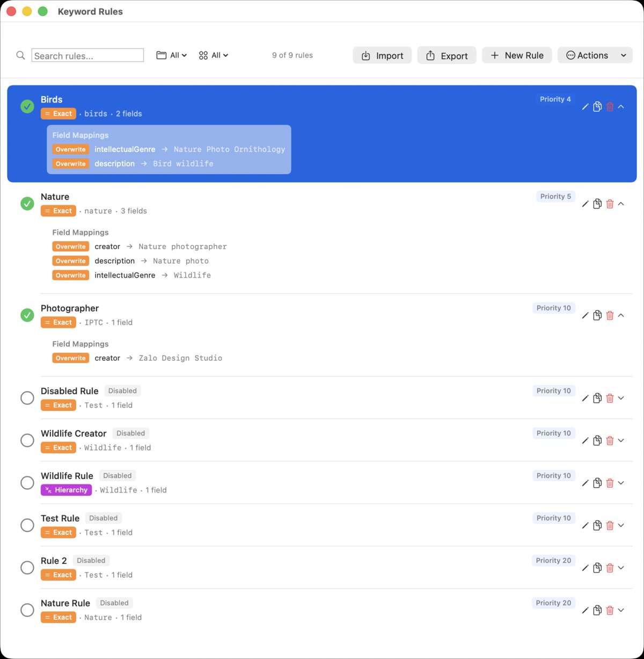
Task: Expand the Test Rule details chevron
Action: coord(621,525)
